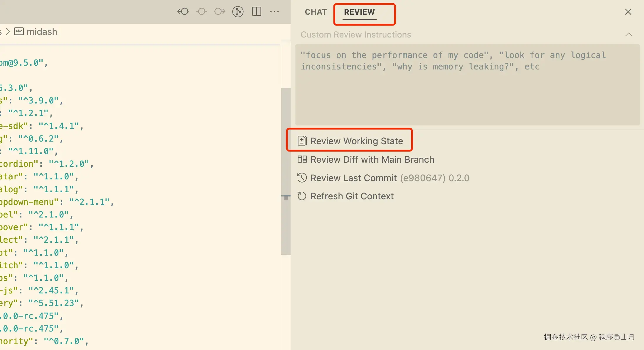The image size is (644, 350).
Task: Click the history clock icon beside Last Commit
Action: click(x=302, y=178)
